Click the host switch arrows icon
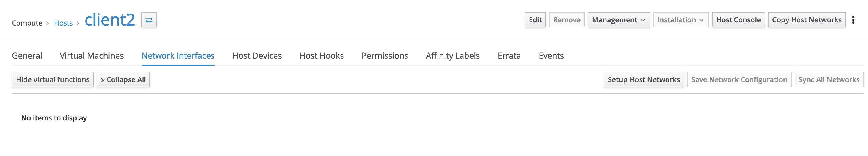868x156 pixels. (149, 20)
